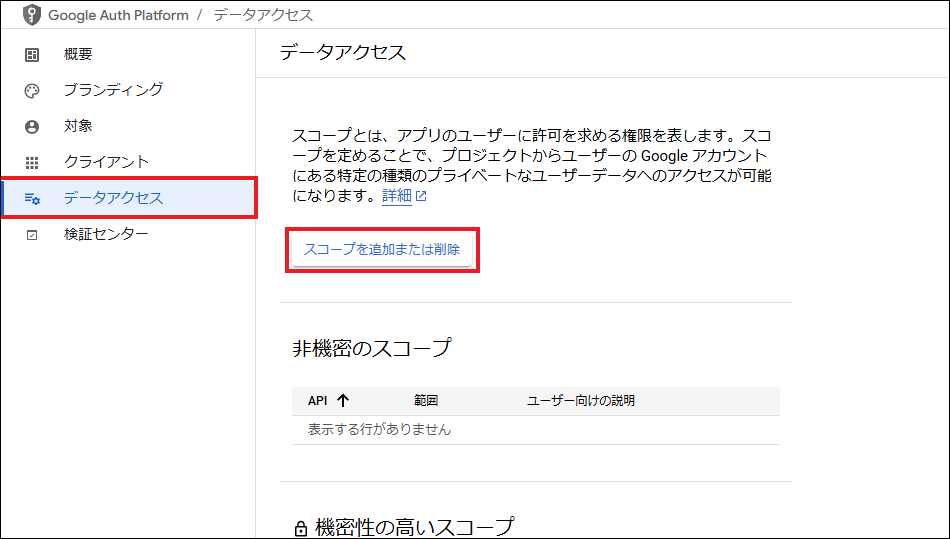Image resolution: width=950 pixels, height=539 pixels.
Task: Click the 範囲 column header
Action: (x=426, y=400)
